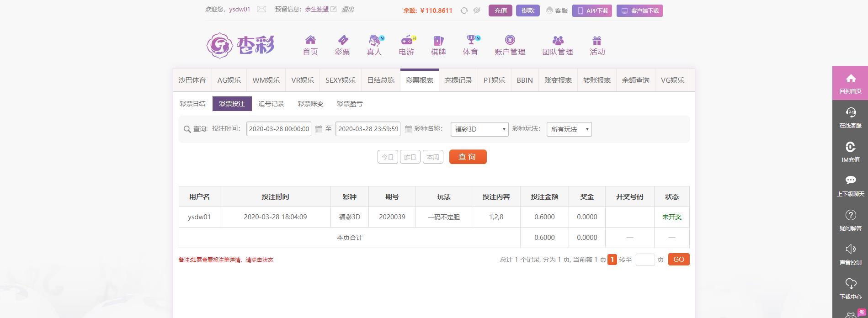Refresh the balance amount
The width and height of the screenshot is (868, 318).
[464, 11]
